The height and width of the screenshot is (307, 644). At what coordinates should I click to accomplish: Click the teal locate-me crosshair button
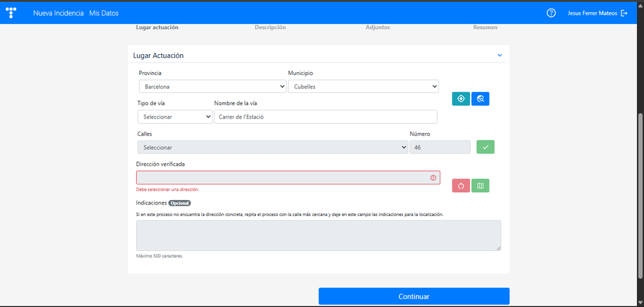tap(461, 99)
